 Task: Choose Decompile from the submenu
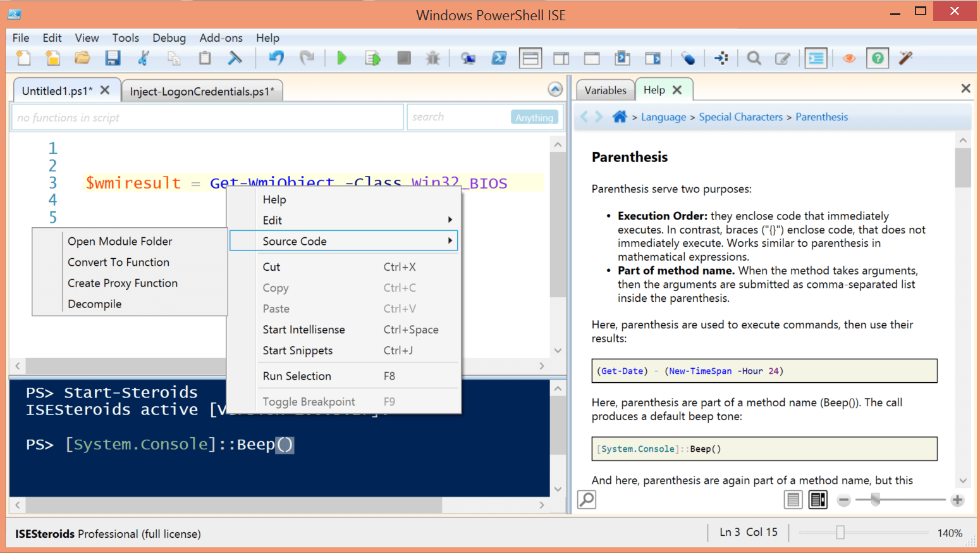click(x=130, y=304)
